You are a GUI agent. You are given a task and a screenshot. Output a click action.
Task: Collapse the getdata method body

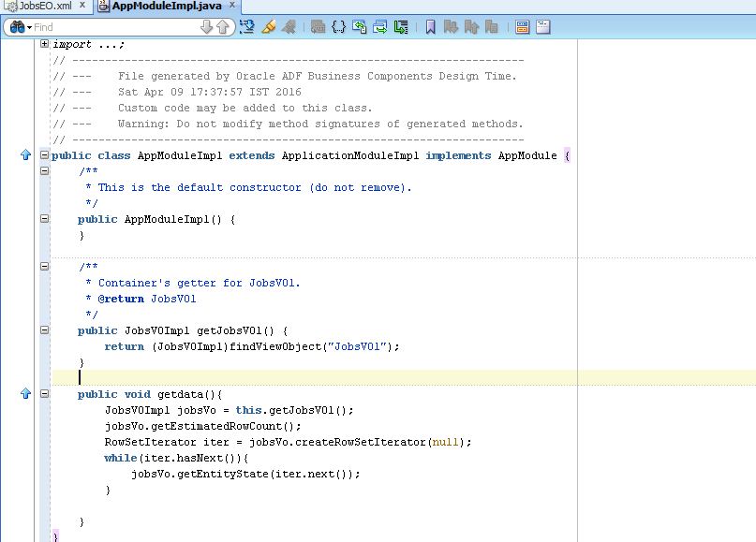coord(43,394)
